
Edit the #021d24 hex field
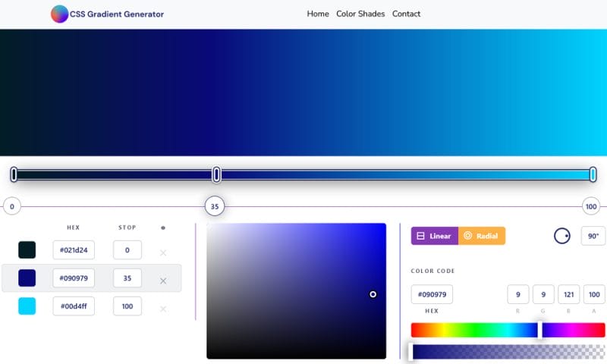tap(74, 250)
